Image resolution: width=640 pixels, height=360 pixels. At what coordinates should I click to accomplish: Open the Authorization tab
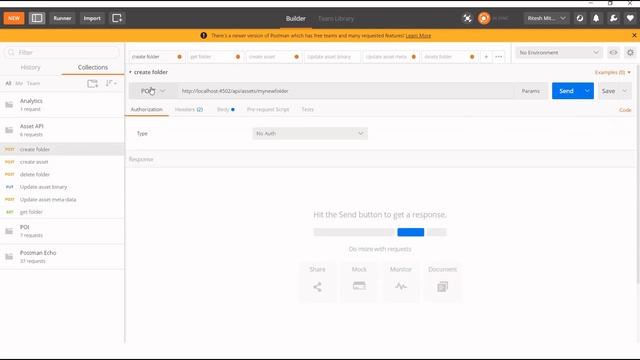coord(147,109)
